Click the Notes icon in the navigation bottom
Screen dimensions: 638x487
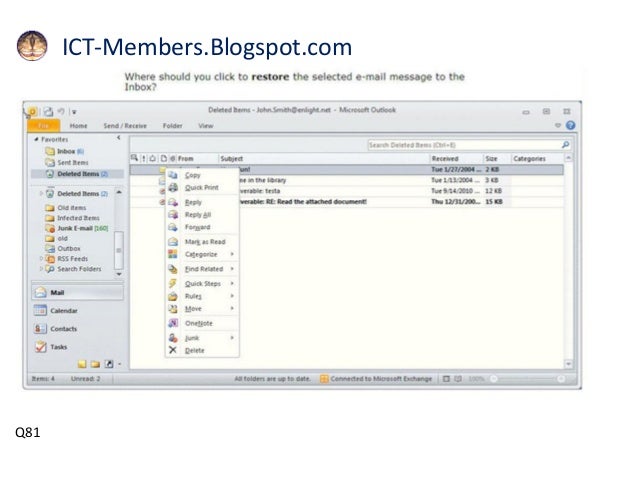click(x=82, y=364)
